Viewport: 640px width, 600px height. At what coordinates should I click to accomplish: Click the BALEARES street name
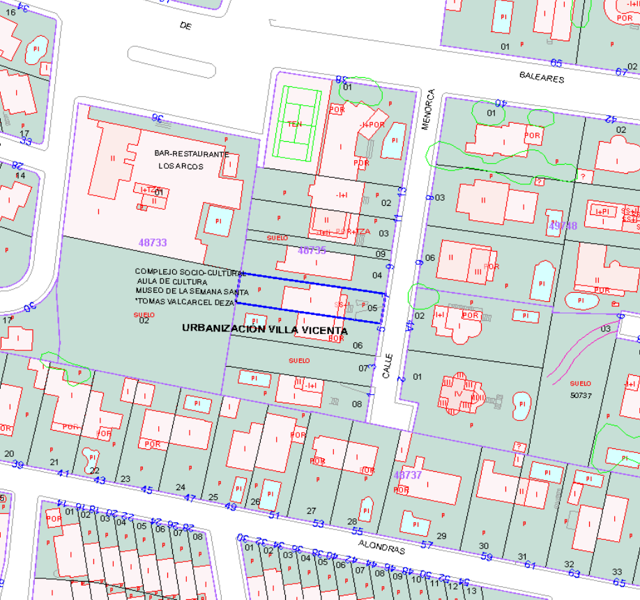click(x=542, y=77)
